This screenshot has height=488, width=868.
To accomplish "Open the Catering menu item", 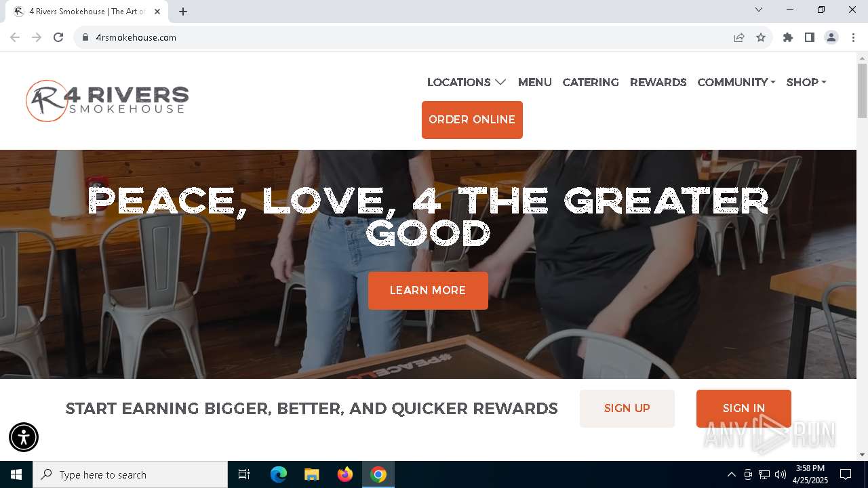I will 591,82.
